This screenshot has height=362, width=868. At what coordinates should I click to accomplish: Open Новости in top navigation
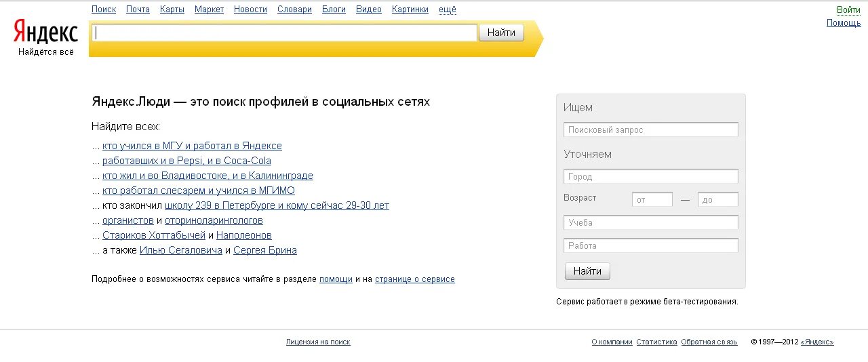pyautogui.click(x=250, y=9)
